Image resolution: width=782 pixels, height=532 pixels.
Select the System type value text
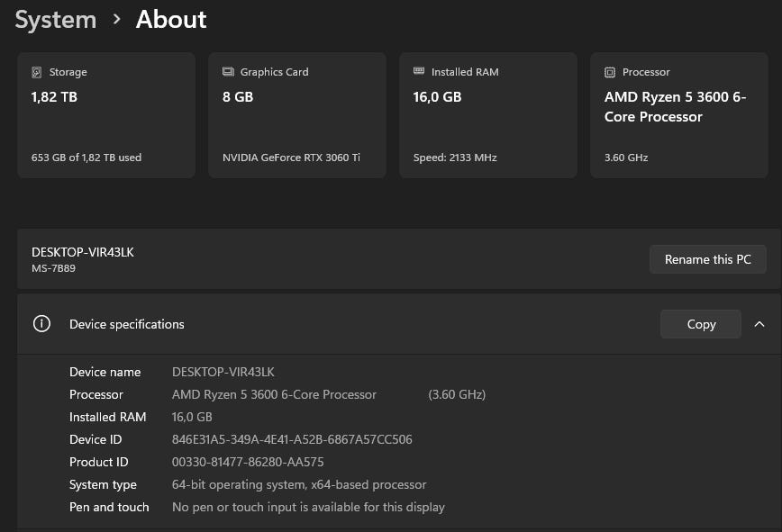(299, 484)
